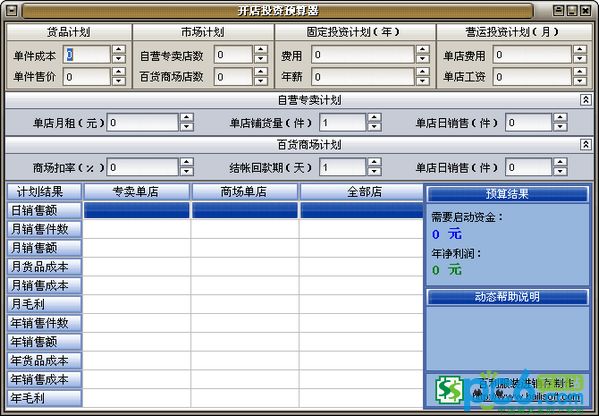Select the 月货品成本 row header
This screenshot has width=599, height=416.
44,267
